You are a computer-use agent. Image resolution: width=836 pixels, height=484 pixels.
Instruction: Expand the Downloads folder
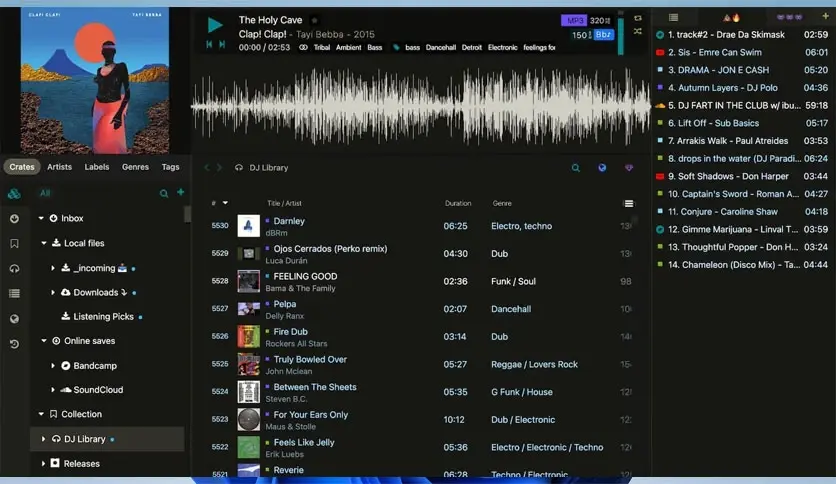[53, 293]
